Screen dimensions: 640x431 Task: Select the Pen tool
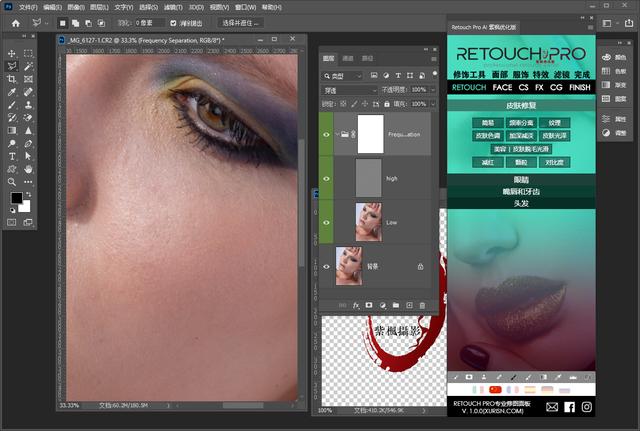(28, 144)
